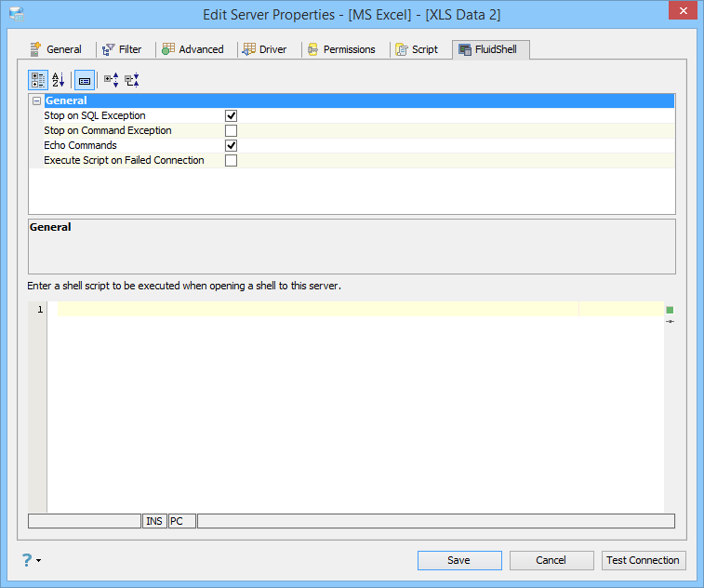Click the FluidShell tab icon

click(465, 49)
